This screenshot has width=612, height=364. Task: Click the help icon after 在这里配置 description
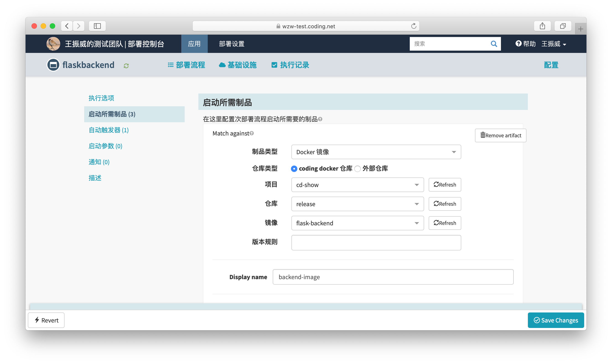coord(320,119)
